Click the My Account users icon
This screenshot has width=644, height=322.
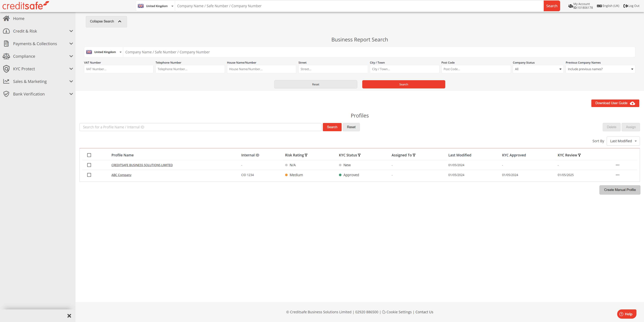(x=571, y=6)
